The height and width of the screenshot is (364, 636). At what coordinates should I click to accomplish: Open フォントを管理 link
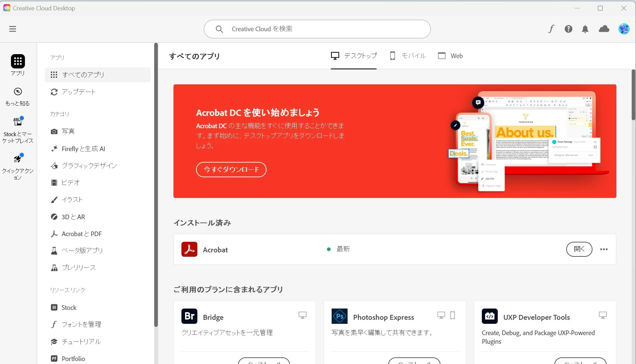[x=98, y=324]
